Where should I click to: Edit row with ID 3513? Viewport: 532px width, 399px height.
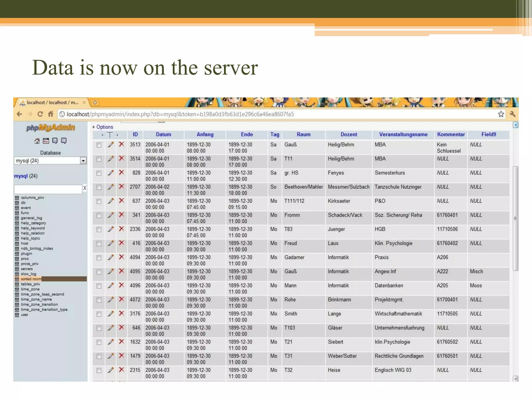point(111,145)
